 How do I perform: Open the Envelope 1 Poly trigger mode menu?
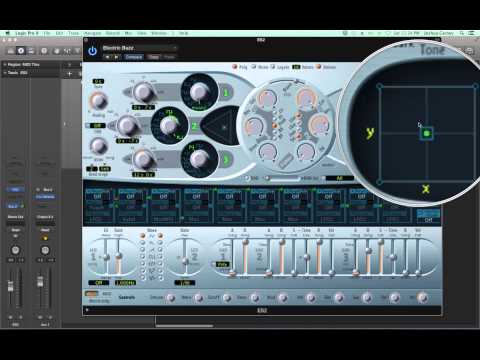(x=222, y=264)
